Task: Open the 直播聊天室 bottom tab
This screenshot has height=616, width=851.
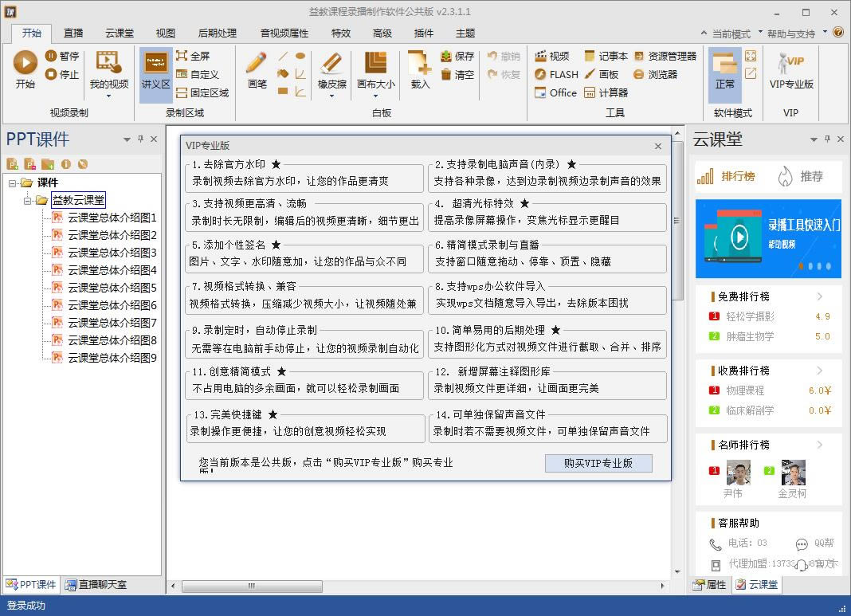Action: pos(96,584)
